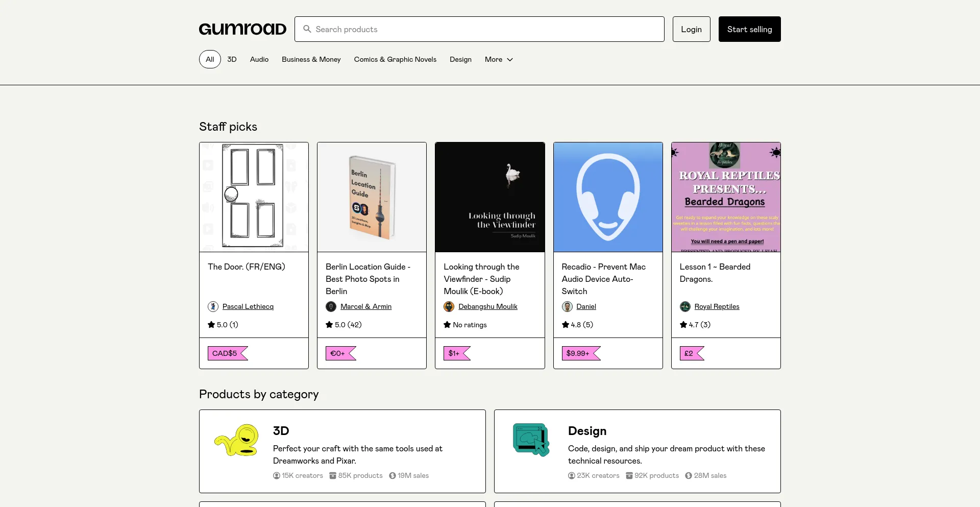Click Pascal Lethiecq's avatar icon

[213, 306]
